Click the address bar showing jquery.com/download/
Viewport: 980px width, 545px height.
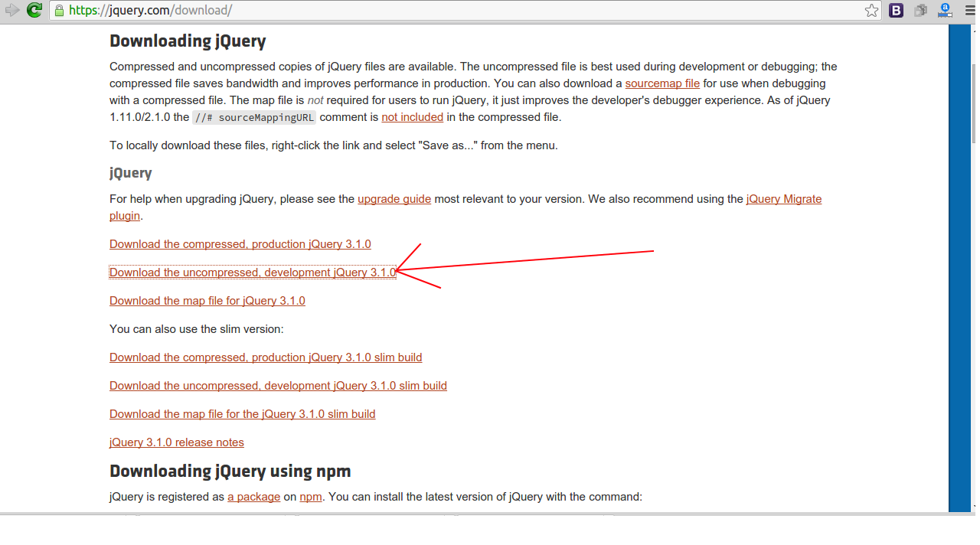coord(465,11)
